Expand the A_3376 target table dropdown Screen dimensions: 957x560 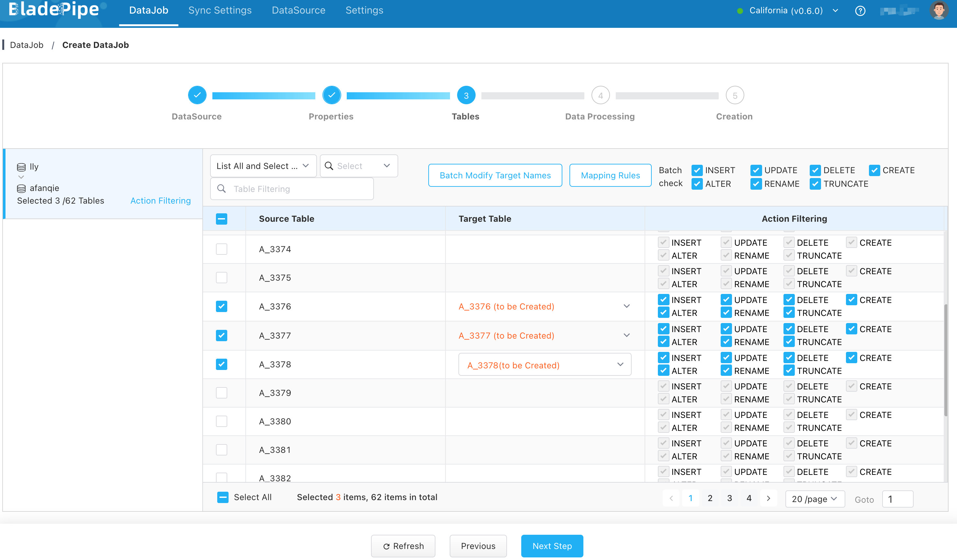pyautogui.click(x=626, y=306)
